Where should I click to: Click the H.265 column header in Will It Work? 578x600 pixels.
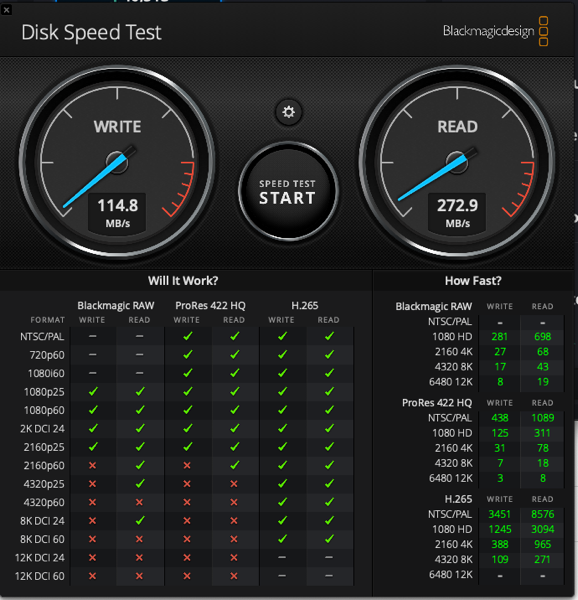coord(305,306)
